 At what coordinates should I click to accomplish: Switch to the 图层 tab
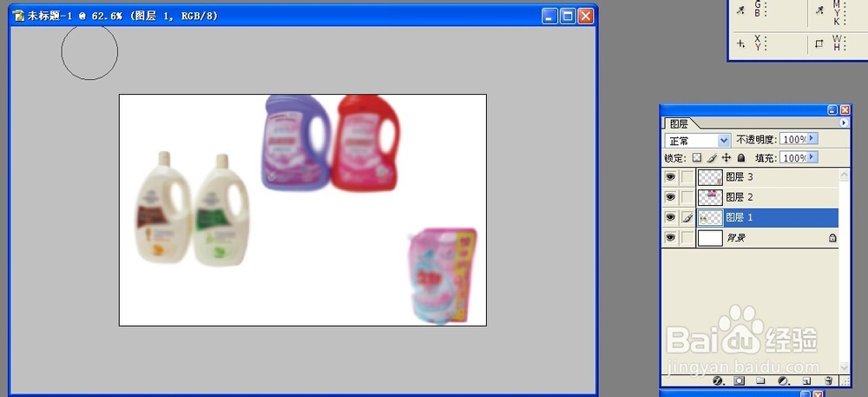(679, 124)
